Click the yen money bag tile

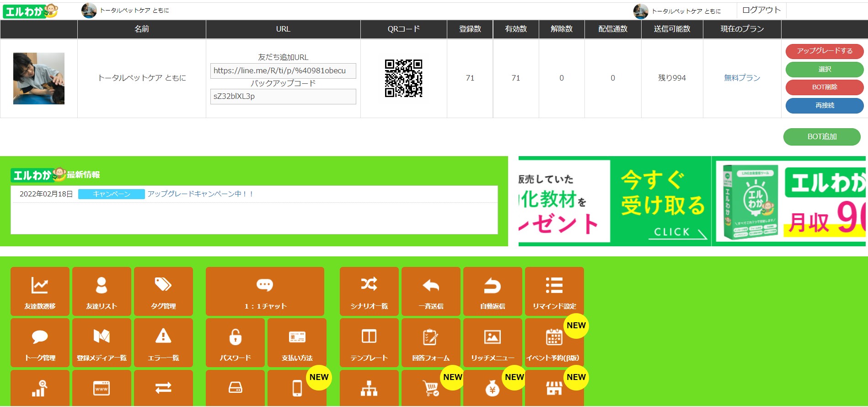point(493,388)
